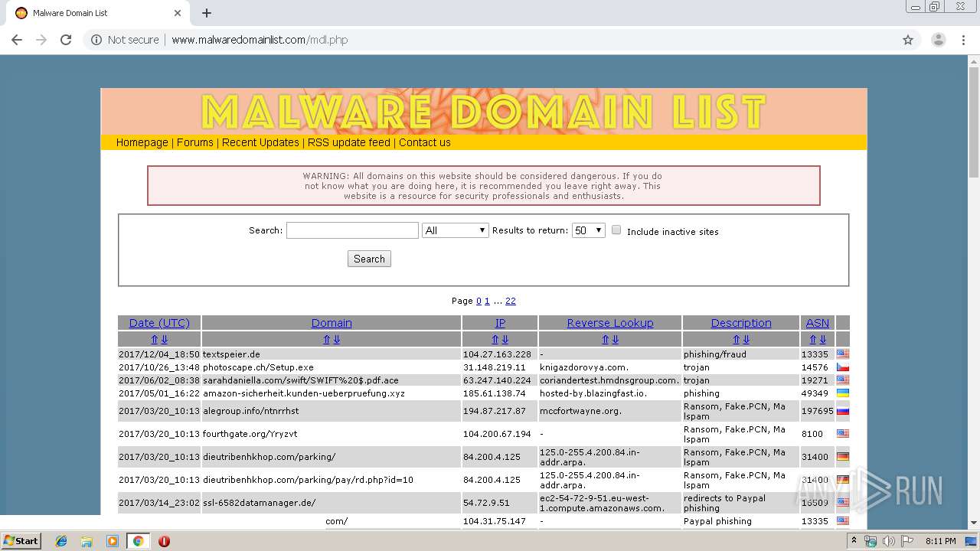Open the Windows Start button

[21, 541]
